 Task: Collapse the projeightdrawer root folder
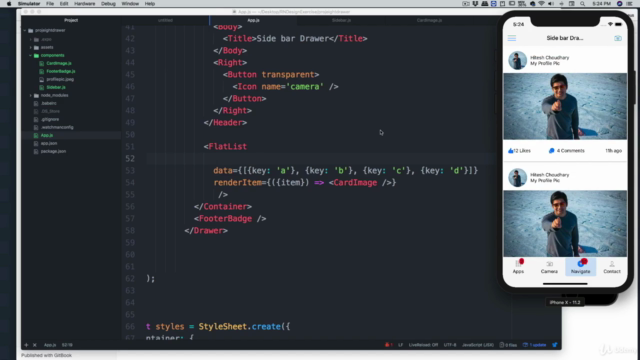pos(25,31)
